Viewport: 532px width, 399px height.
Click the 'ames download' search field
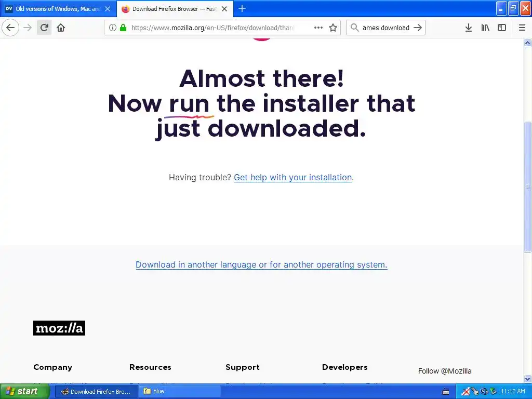[x=386, y=28]
